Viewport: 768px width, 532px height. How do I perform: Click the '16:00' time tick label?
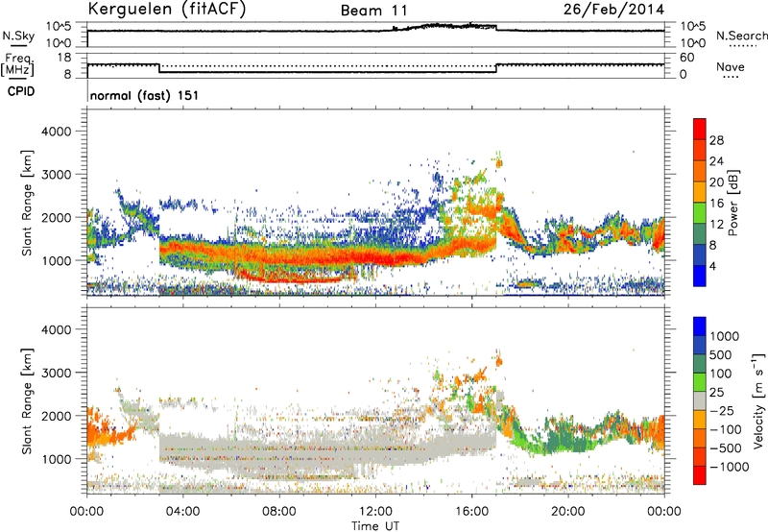pos(471,512)
